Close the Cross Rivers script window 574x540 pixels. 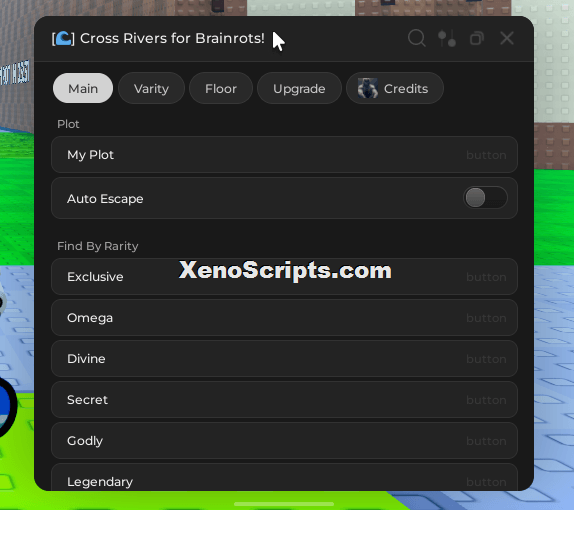[507, 38]
